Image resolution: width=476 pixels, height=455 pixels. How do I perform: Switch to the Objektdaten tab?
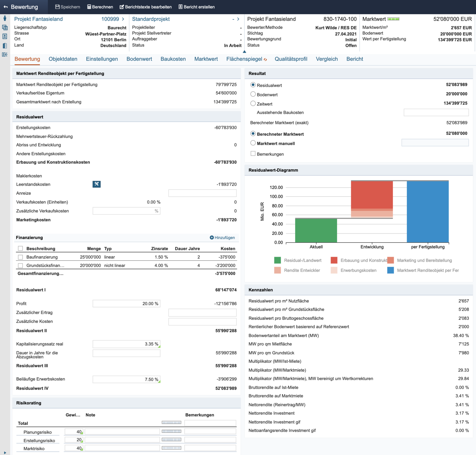point(63,59)
